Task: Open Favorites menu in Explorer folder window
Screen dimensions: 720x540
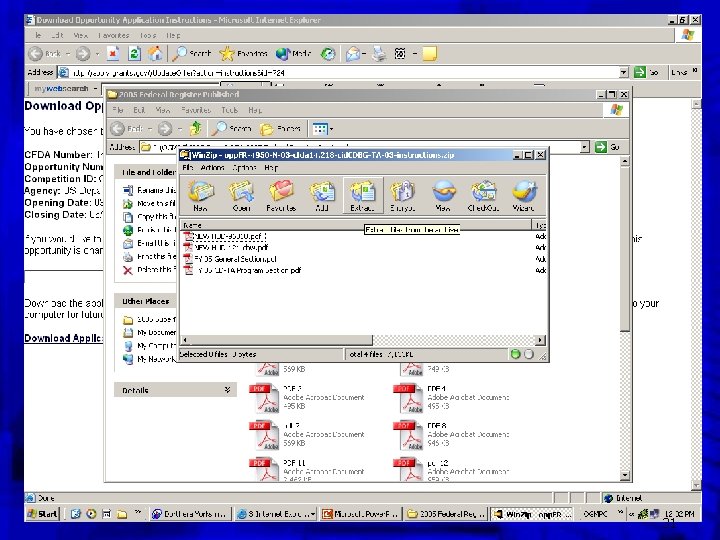Action: (x=196, y=110)
